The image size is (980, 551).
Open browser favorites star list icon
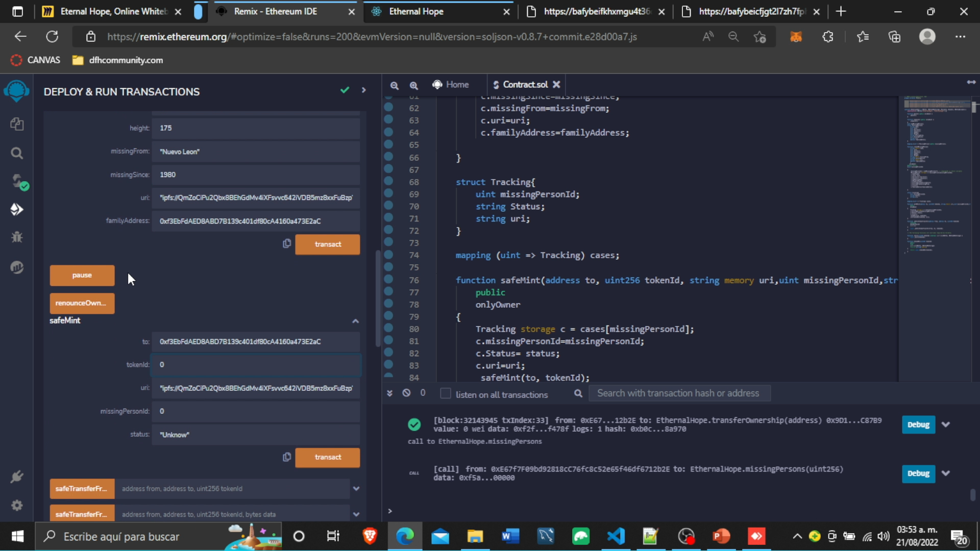[863, 37]
